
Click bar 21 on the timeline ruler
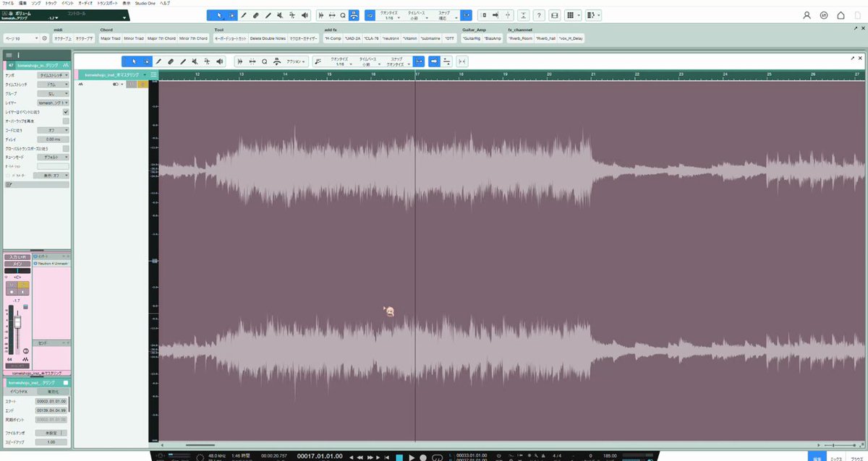tap(593, 74)
